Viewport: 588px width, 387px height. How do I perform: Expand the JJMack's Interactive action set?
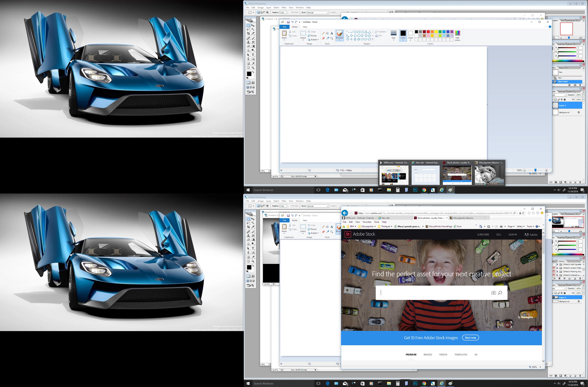tap(557, 275)
